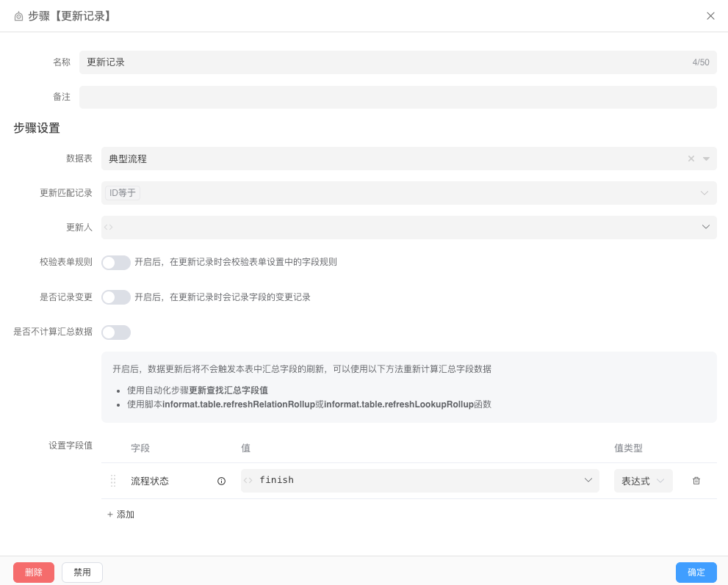Enable the 校验表单规则 toggle
728x585 pixels.
[116, 262]
